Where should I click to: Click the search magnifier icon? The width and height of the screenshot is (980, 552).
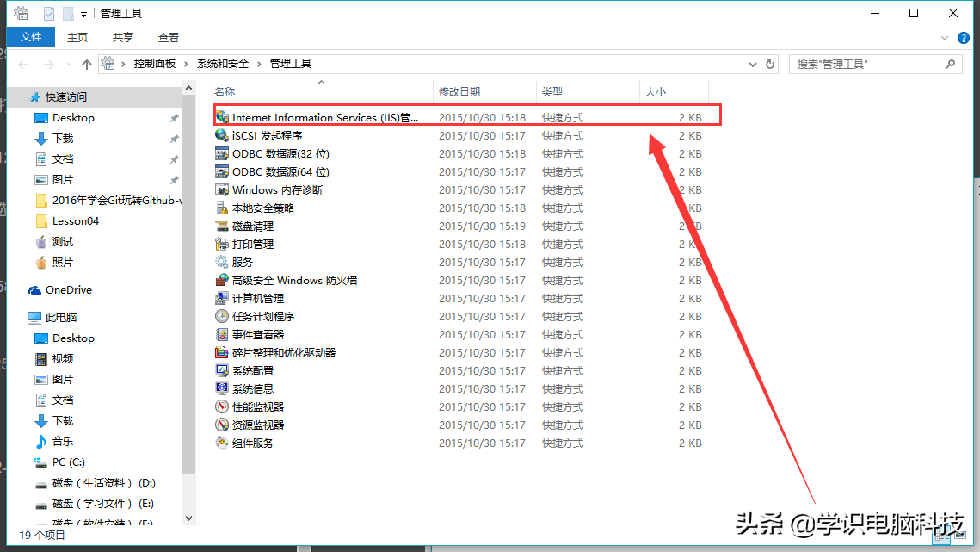pos(950,64)
